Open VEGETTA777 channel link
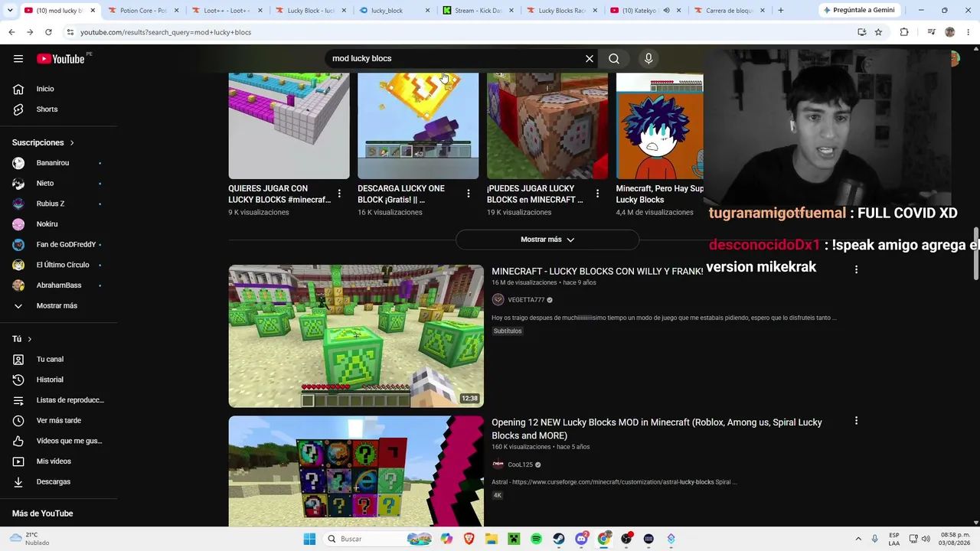 [526, 300]
